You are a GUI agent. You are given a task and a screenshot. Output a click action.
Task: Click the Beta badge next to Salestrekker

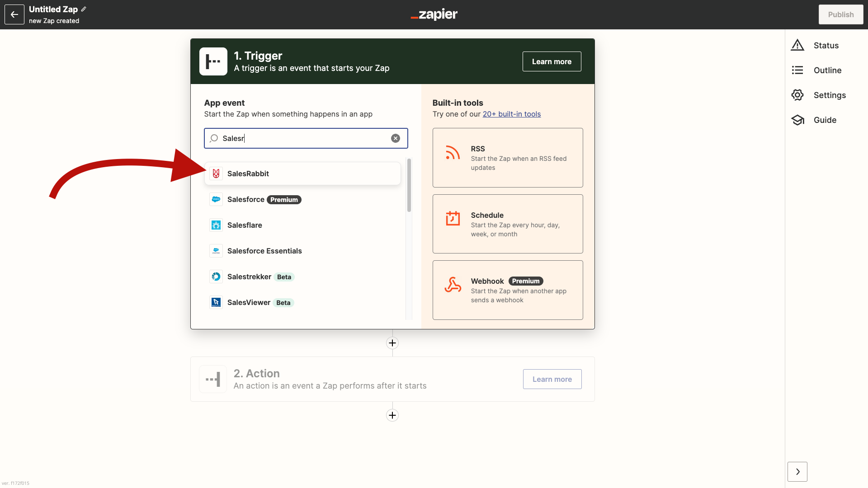(284, 277)
